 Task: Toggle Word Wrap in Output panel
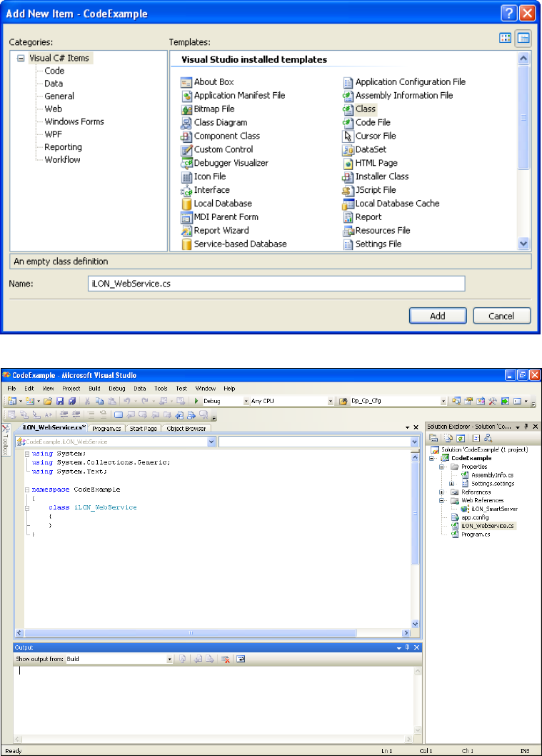[x=241, y=659]
